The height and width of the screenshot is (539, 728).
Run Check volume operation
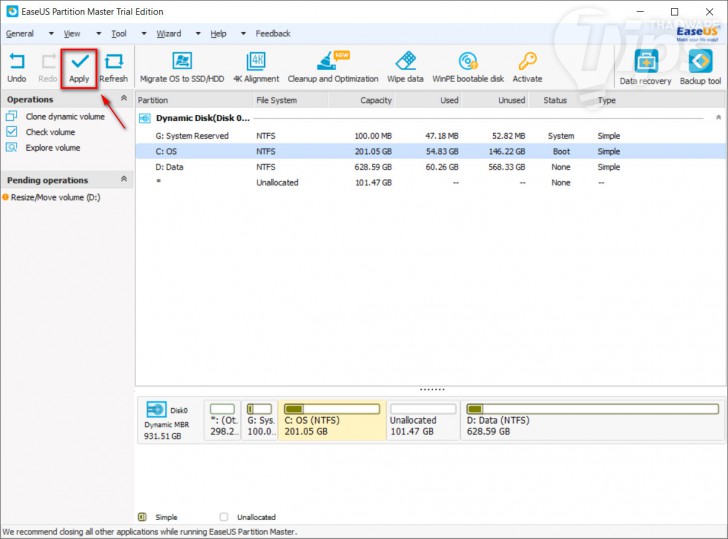50,132
